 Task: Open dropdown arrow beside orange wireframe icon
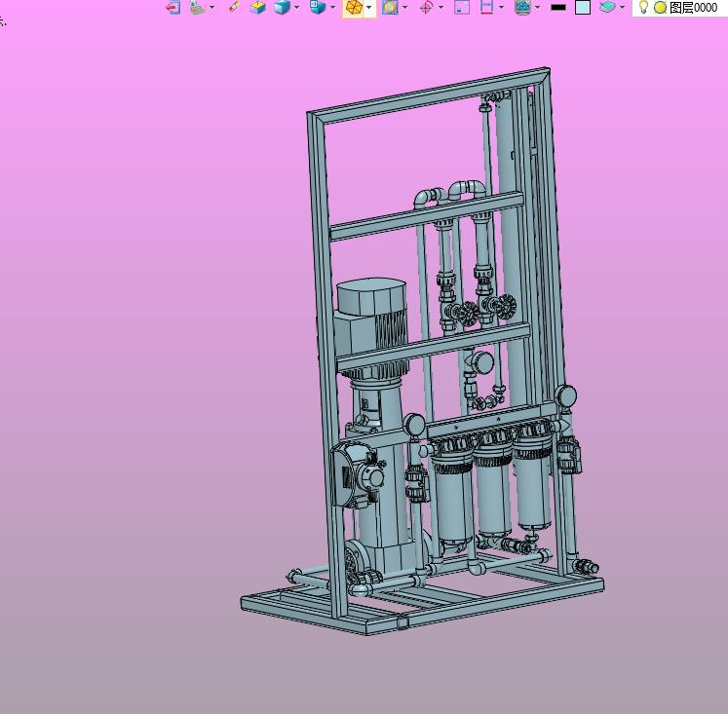tap(369, 8)
